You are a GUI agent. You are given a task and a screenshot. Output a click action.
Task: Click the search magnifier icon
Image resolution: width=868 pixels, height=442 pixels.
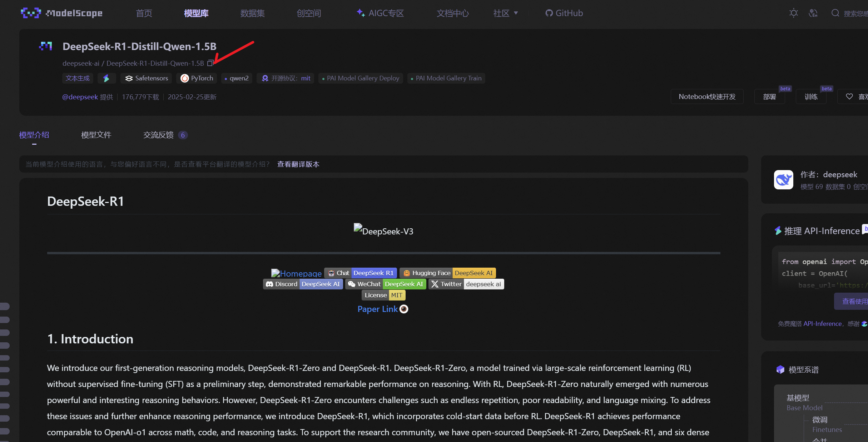tap(835, 13)
